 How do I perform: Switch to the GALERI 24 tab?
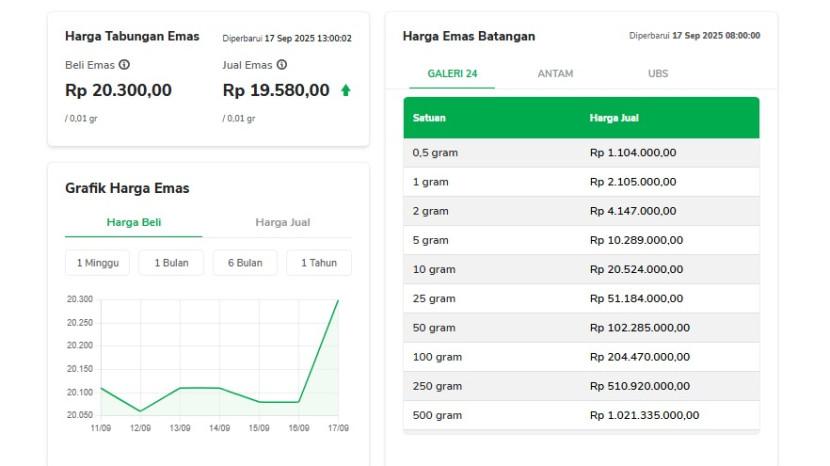(x=452, y=74)
